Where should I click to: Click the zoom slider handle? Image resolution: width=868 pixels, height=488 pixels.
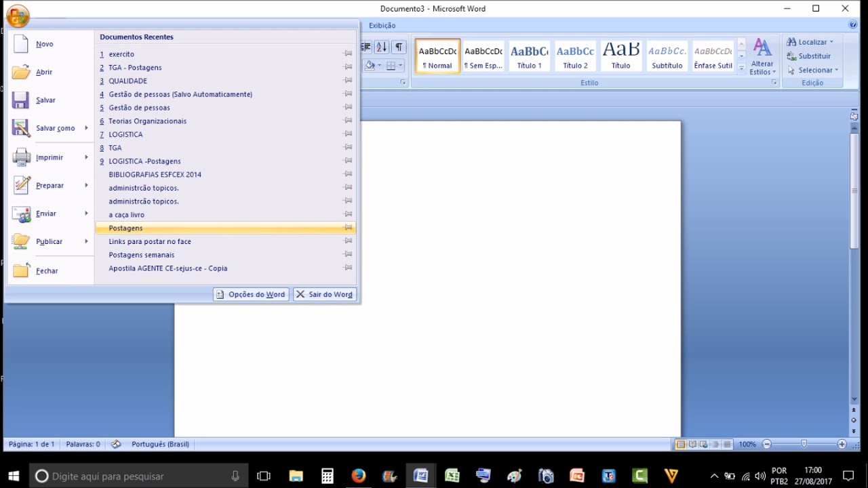coord(804,444)
